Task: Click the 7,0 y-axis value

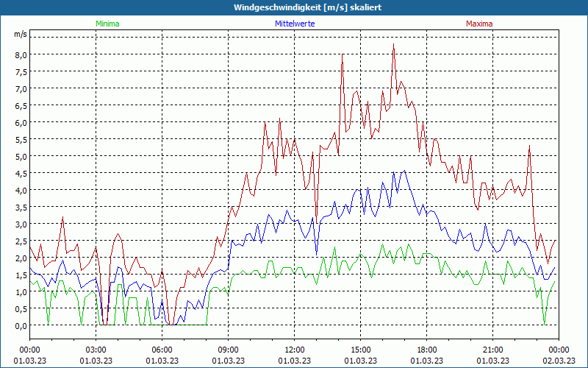Action: click(21, 88)
